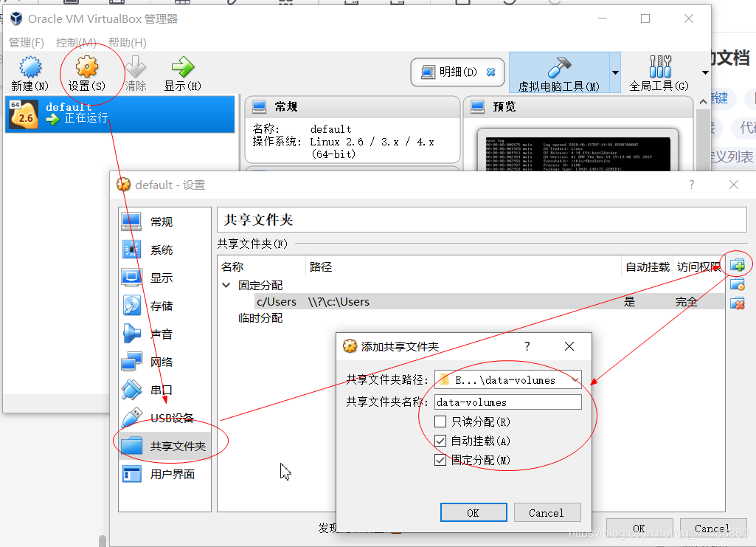
Task: Click the New (新建) VM toolbar icon
Action: pyautogui.click(x=30, y=67)
